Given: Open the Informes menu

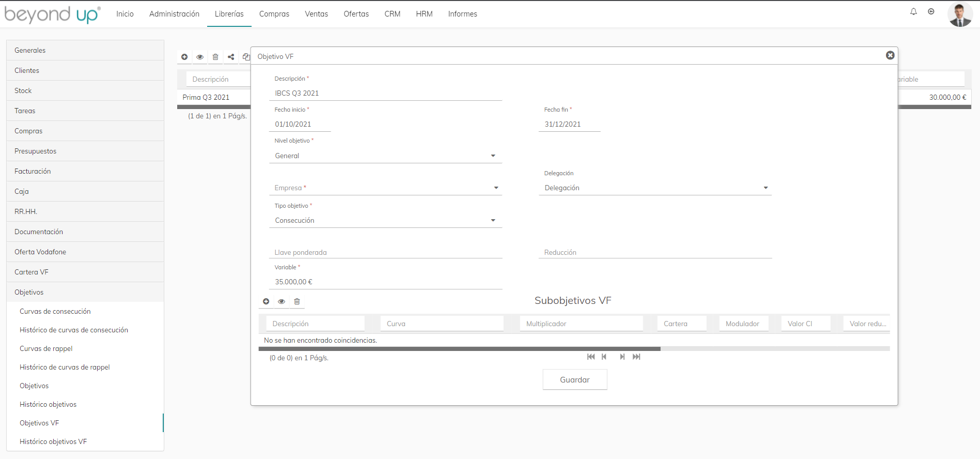Looking at the screenshot, I should tap(462, 14).
